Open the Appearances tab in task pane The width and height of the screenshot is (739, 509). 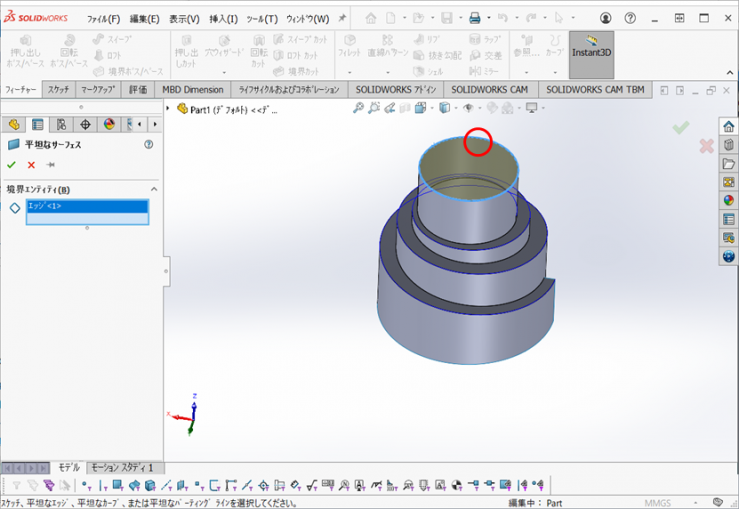(x=729, y=199)
